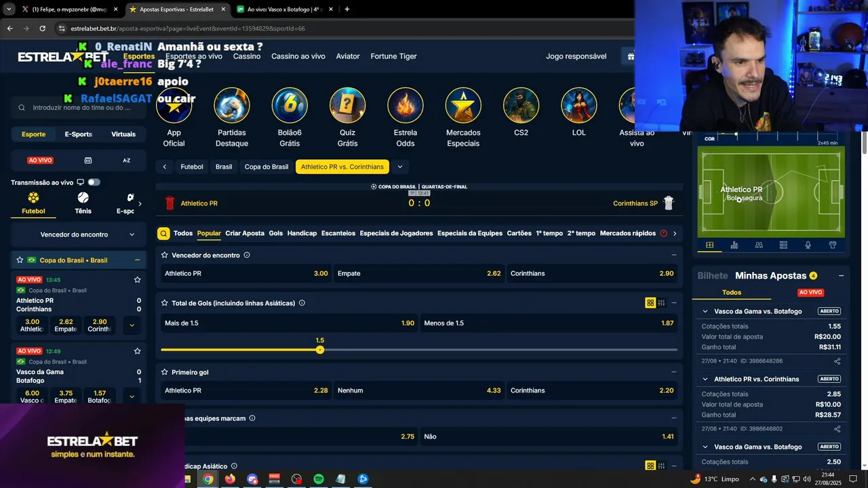Favorite the Vasco da Gama live match in sidebar

point(137,351)
